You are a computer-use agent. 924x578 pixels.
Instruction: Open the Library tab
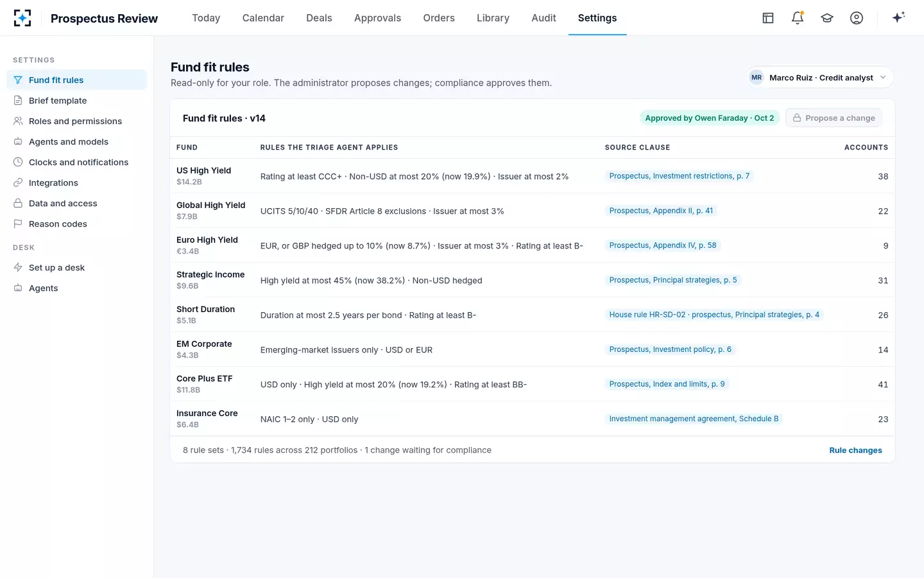[x=493, y=18]
